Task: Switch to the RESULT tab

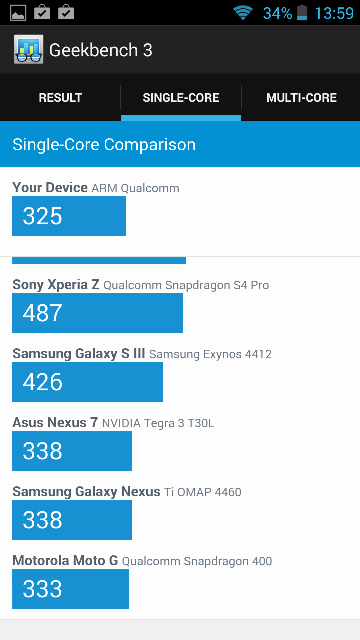Action: (x=60, y=98)
